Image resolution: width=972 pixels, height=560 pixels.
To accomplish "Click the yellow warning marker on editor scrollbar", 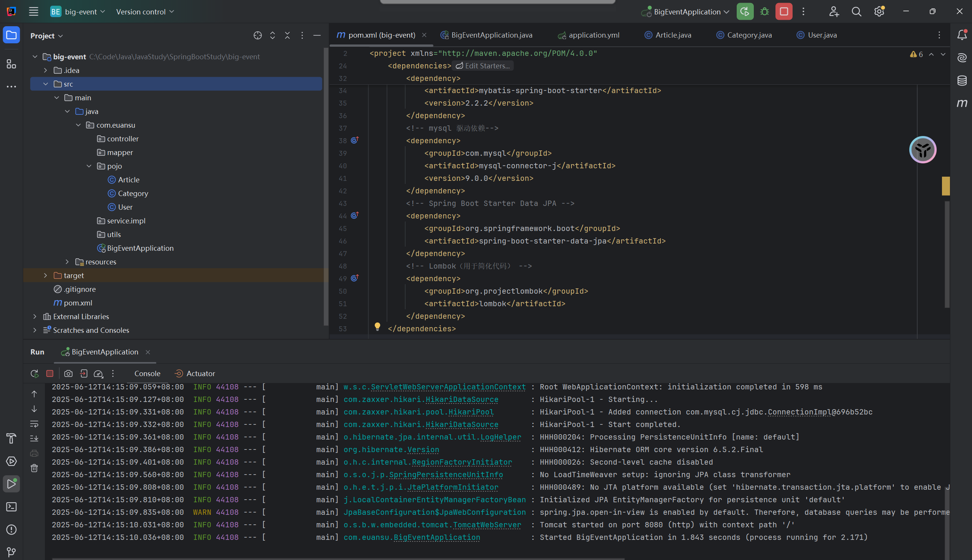I will click(945, 186).
